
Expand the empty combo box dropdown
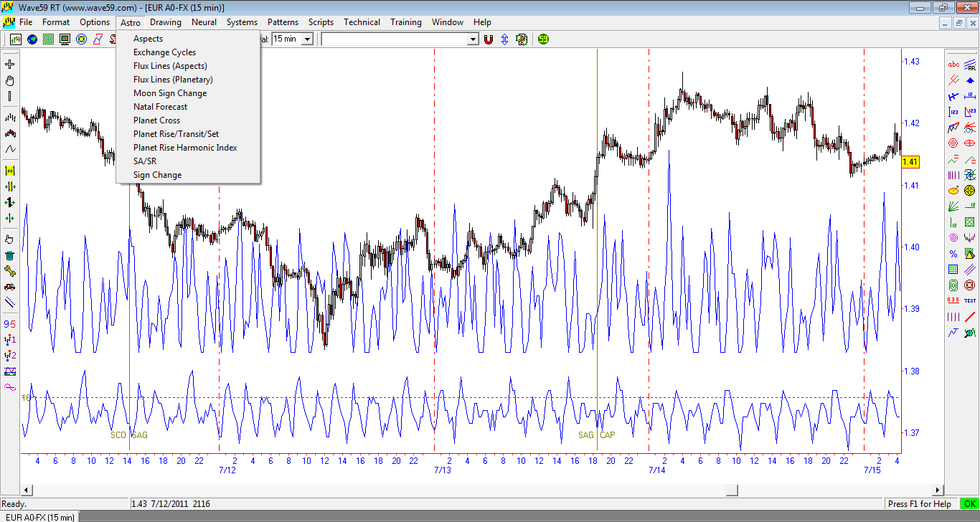tap(472, 39)
